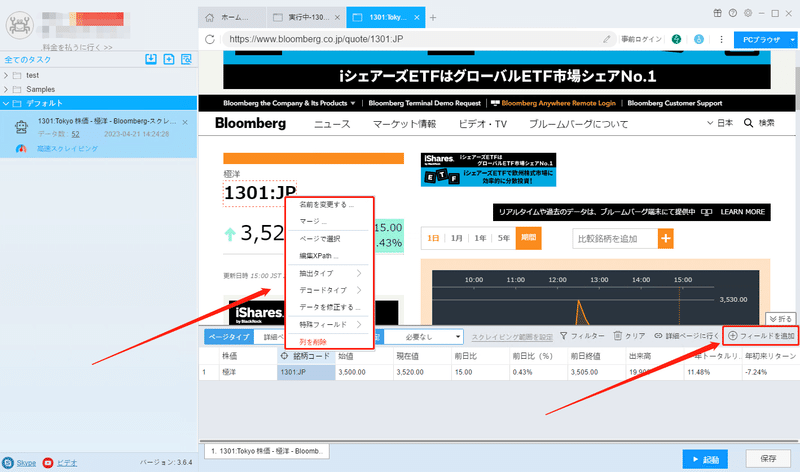
Task: Collapse the data panel with 折る button
Action: tap(781, 319)
